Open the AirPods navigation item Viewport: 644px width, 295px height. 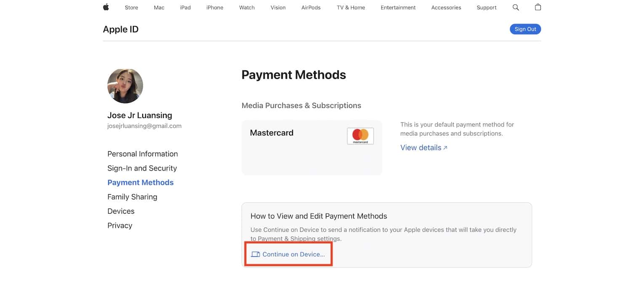point(311,8)
